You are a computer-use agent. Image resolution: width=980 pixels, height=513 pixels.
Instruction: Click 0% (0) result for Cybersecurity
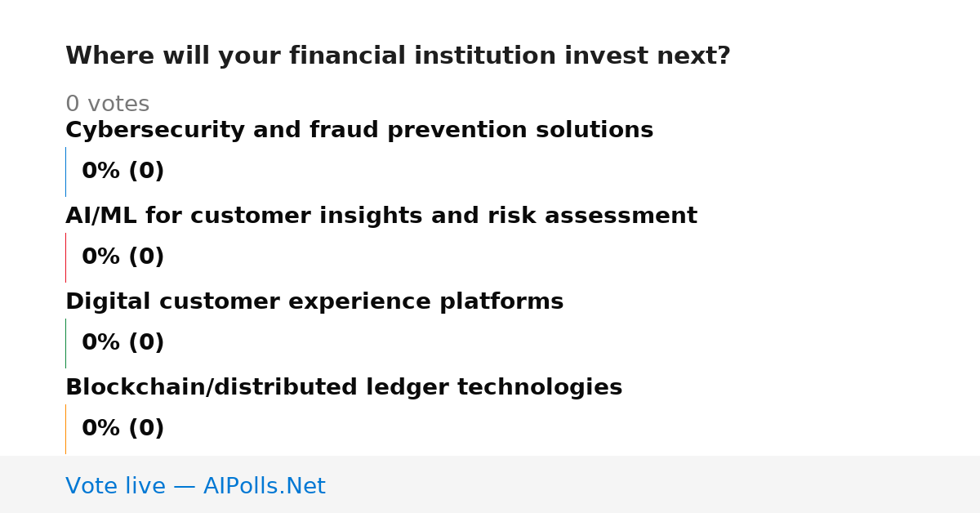tap(123, 172)
